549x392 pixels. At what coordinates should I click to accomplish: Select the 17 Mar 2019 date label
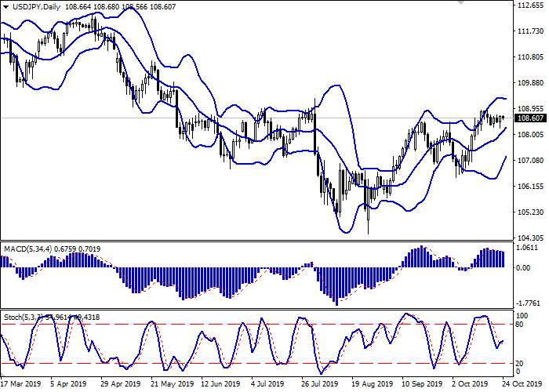tap(20, 385)
